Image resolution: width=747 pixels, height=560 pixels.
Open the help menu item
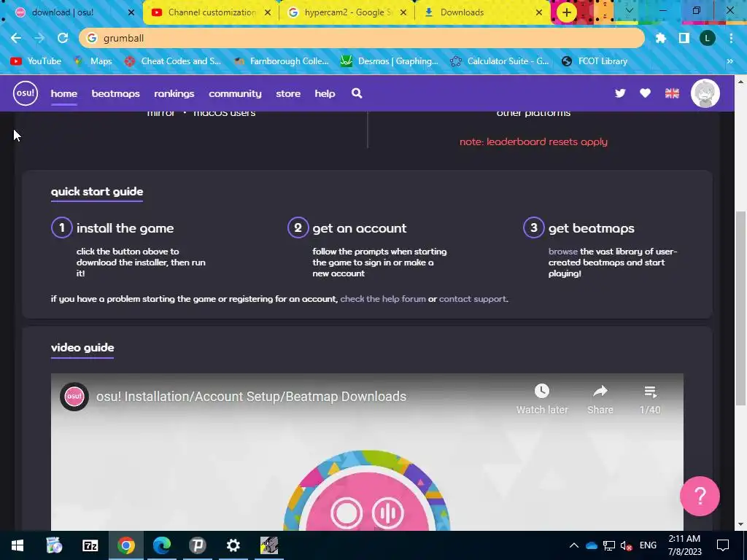(325, 94)
